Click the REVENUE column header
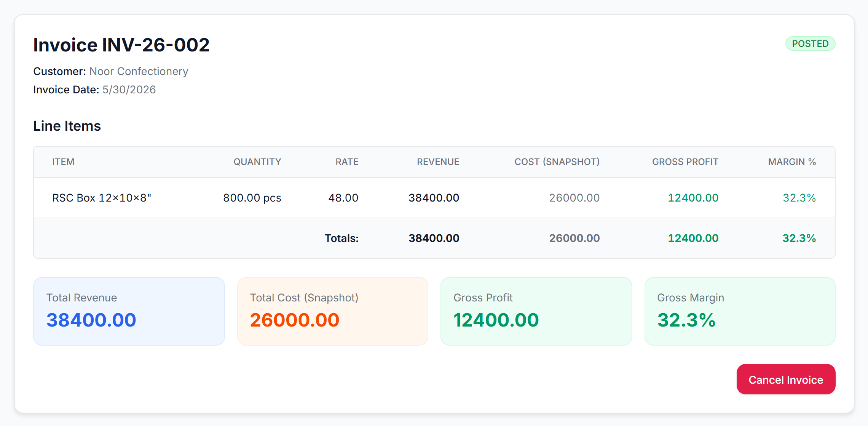The image size is (868, 426). coord(438,162)
